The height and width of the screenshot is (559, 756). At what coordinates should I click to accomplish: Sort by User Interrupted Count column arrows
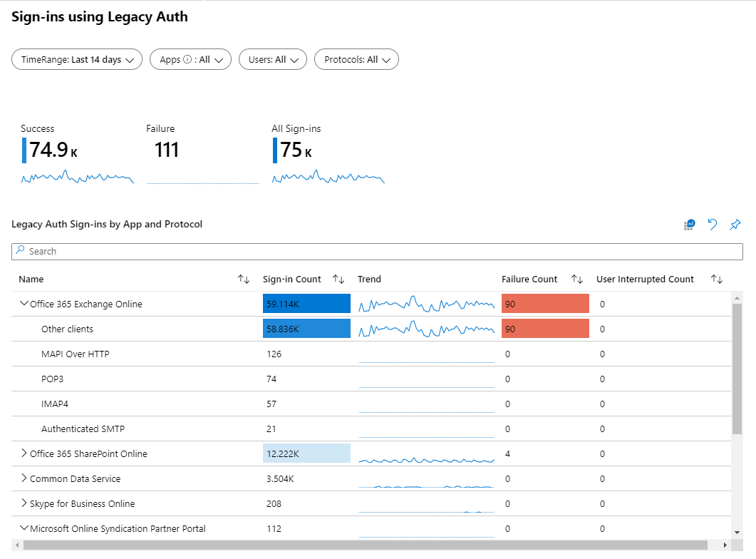pos(717,279)
